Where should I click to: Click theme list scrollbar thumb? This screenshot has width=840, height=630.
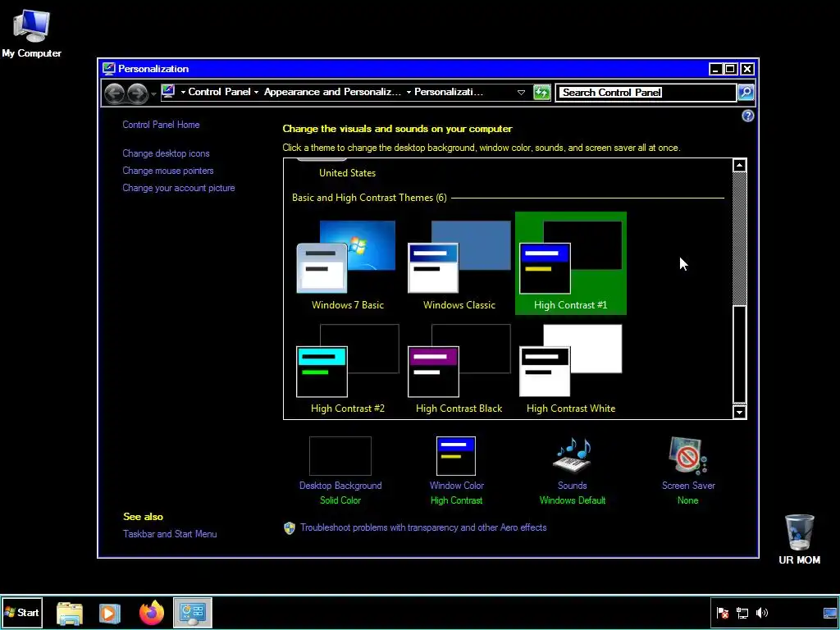tap(739, 354)
